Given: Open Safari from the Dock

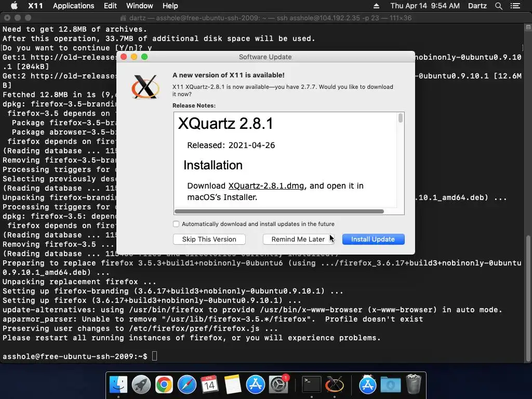Looking at the screenshot, I should [187, 385].
